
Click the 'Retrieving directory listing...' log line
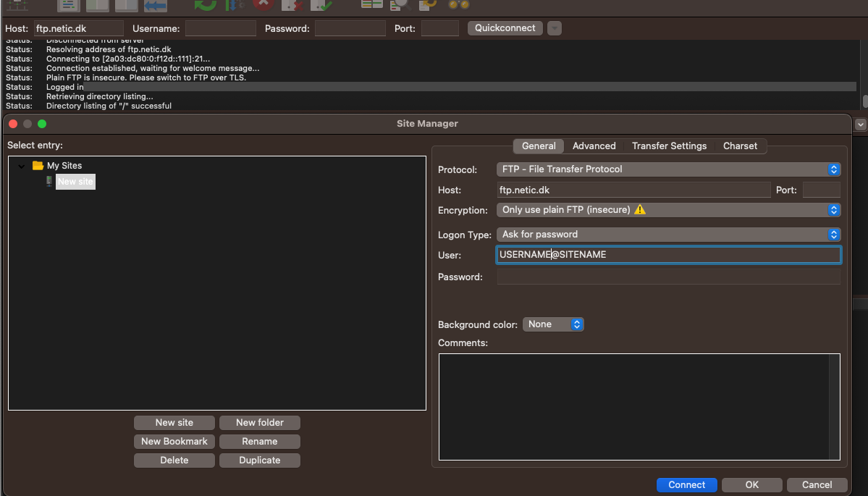(100, 96)
